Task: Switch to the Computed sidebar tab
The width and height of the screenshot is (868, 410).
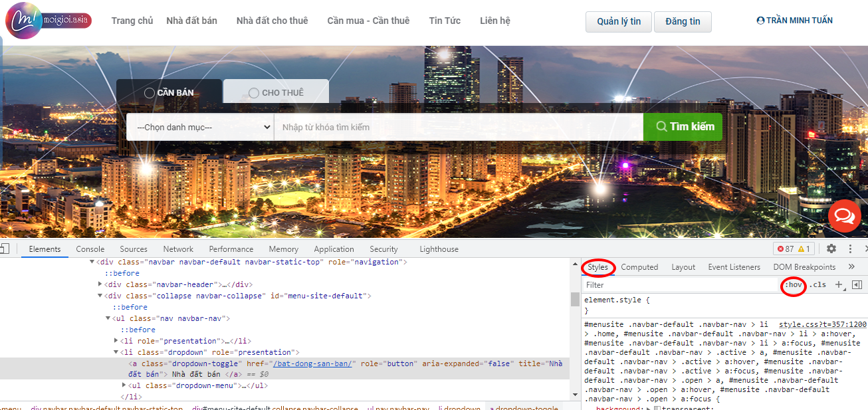Action: point(639,267)
